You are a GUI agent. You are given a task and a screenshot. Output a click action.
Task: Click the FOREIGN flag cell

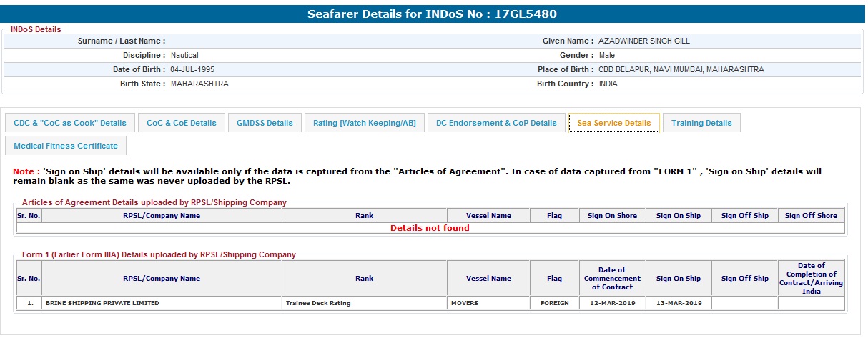554,303
